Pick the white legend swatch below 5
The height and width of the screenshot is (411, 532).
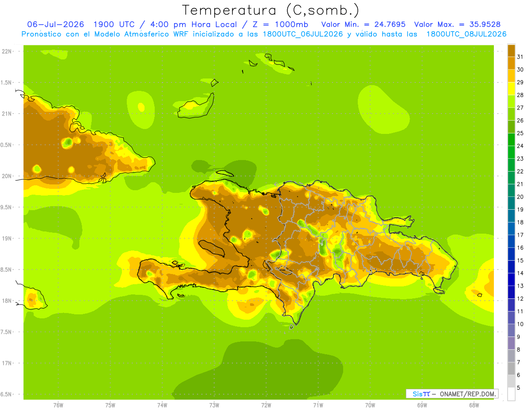pos(511,394)
